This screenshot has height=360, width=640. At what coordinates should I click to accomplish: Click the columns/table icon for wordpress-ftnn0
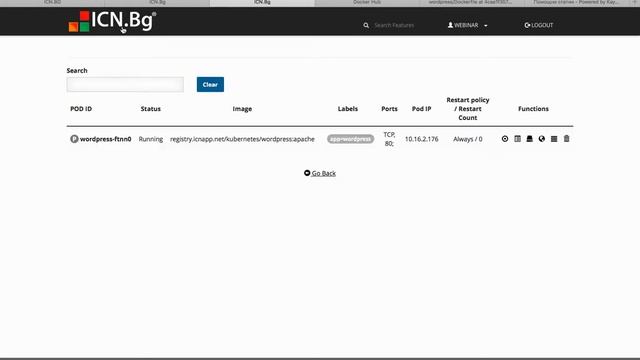pos(518,139)
